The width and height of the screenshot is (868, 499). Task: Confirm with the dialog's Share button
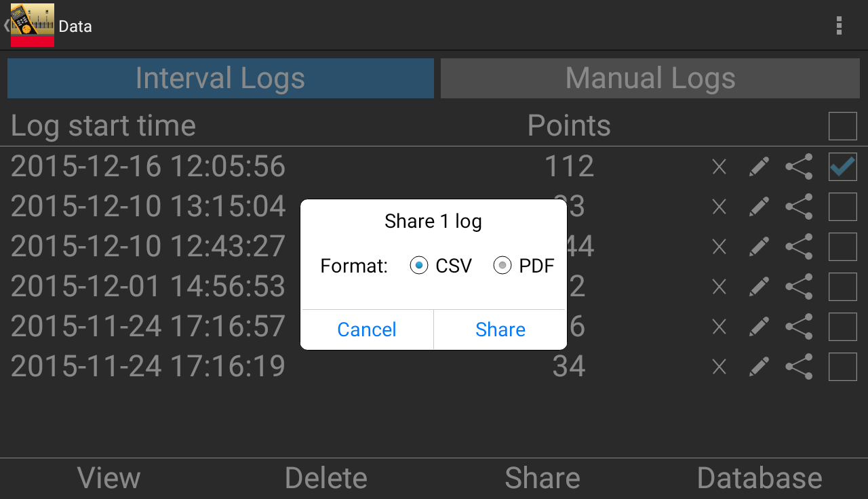(500, 330)
